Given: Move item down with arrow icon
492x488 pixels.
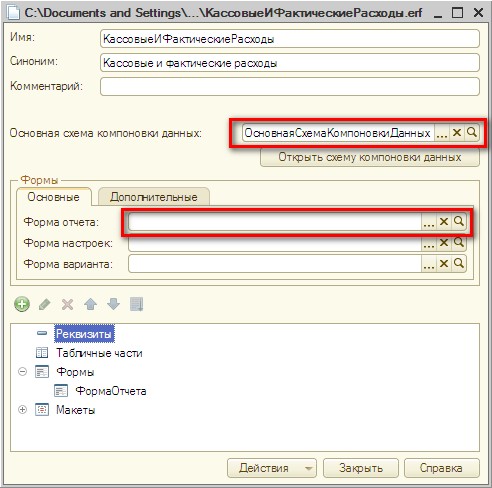Looking at the screenshot, I should point(113,304).
